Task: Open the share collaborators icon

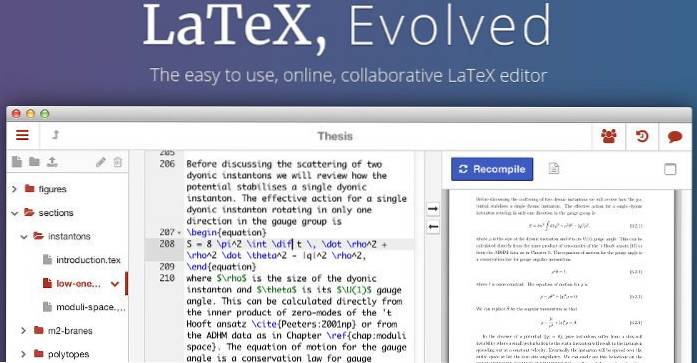Action: point(609,136)
